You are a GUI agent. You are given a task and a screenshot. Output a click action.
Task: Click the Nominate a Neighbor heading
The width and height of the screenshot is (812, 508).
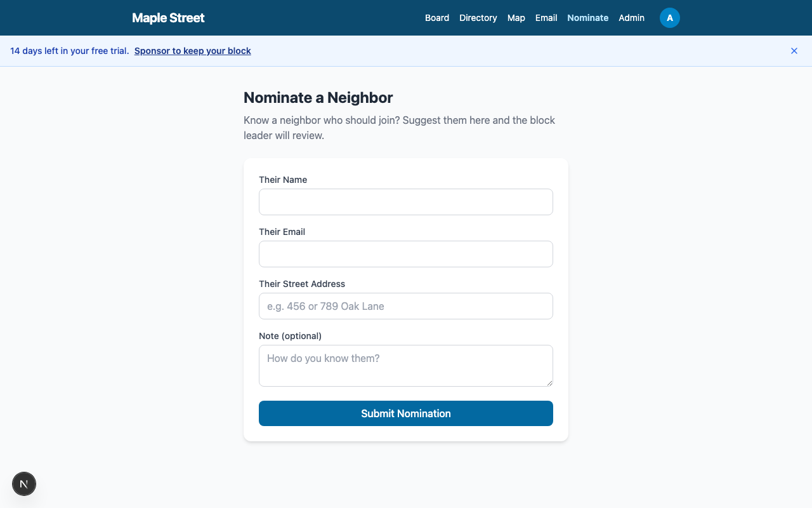click(x=318, y=98)
